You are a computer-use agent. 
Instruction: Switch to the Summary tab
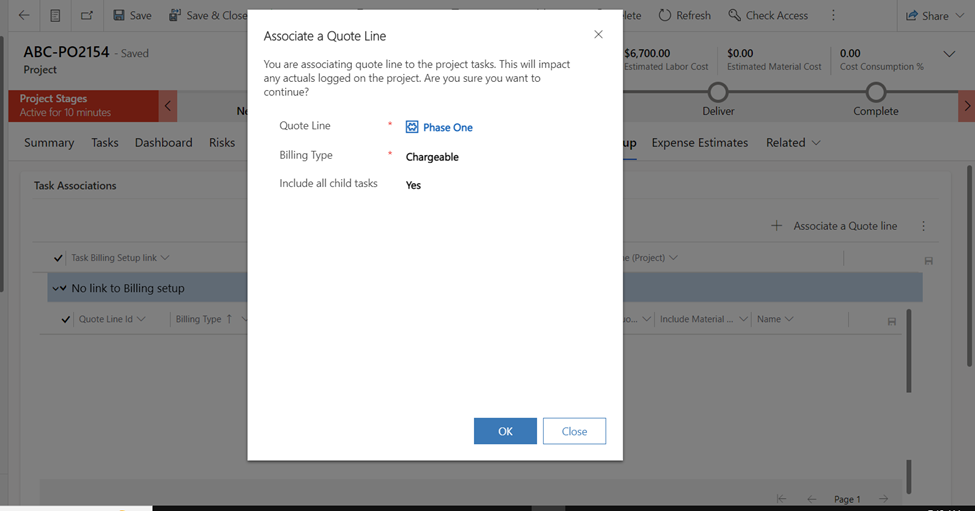[x=49, y=143]
